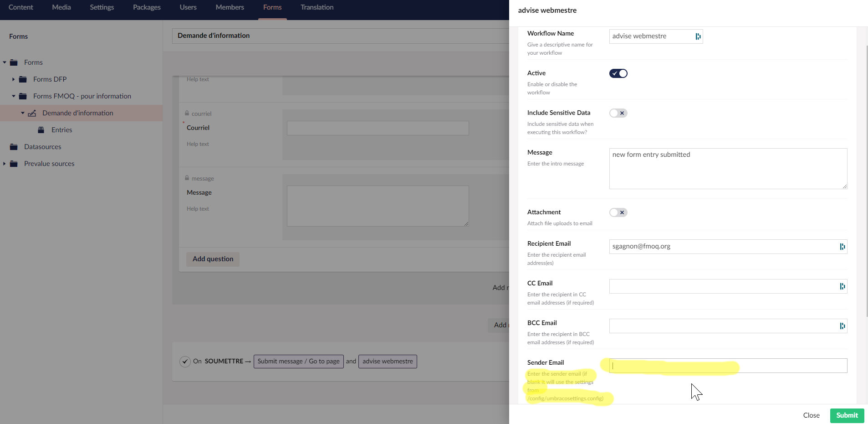The width and height of the screenshot is (868, 424).
Task: Select the Entries icon in the tree
Action: [x=41, y=129]
